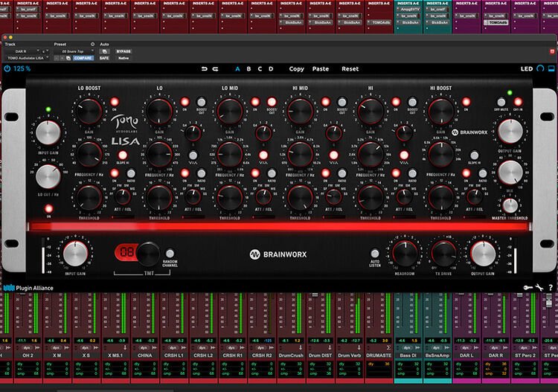Screen dimensions: 558x392
Task: Click the Plugin Alliance logo
Action: pyautogui.click(x=28, y=288)
